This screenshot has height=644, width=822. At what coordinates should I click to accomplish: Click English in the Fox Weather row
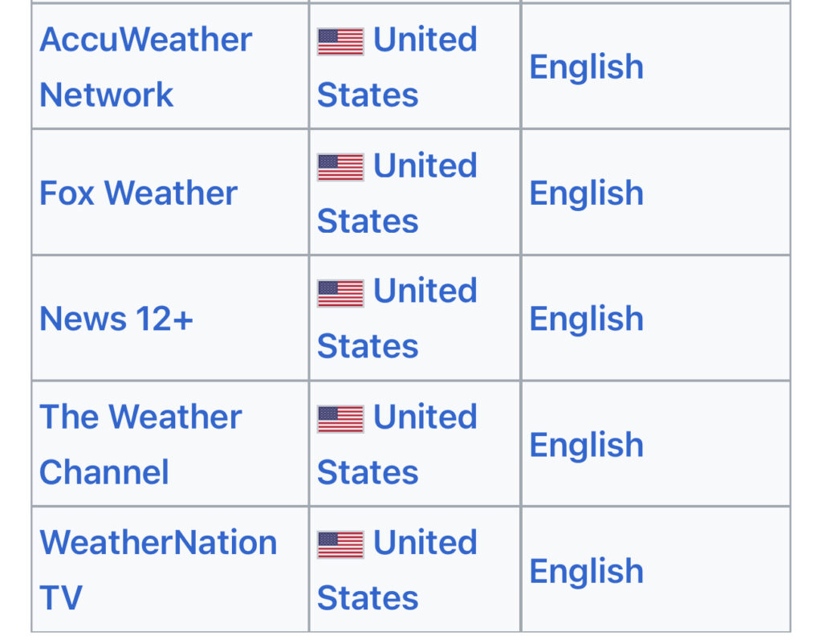(x=586, y=194)
